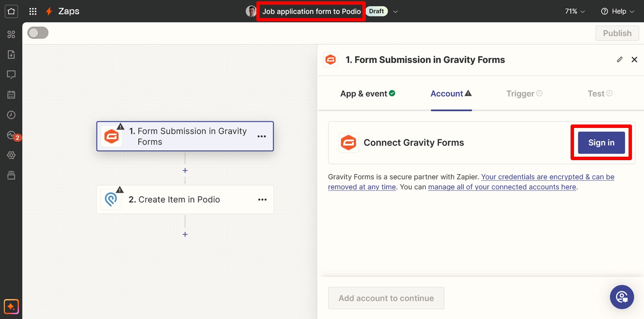
Task: Launch the AI sparkle assistant icon
Action: click(11, 307)
